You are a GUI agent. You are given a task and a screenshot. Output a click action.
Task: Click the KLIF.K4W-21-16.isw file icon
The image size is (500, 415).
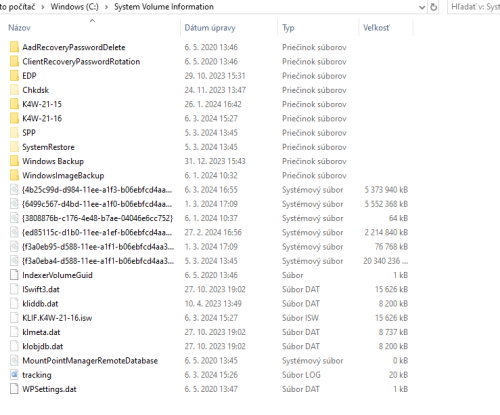point(14,318)
